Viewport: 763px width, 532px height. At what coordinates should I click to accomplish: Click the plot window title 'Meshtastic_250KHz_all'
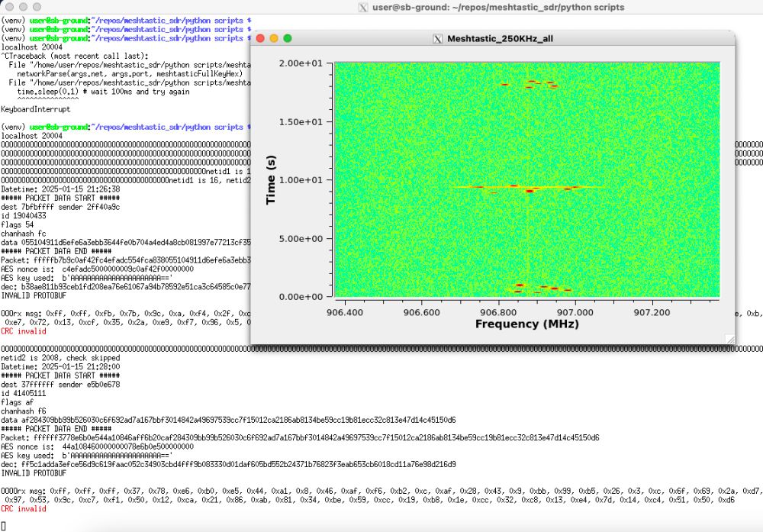click(500, 38)
